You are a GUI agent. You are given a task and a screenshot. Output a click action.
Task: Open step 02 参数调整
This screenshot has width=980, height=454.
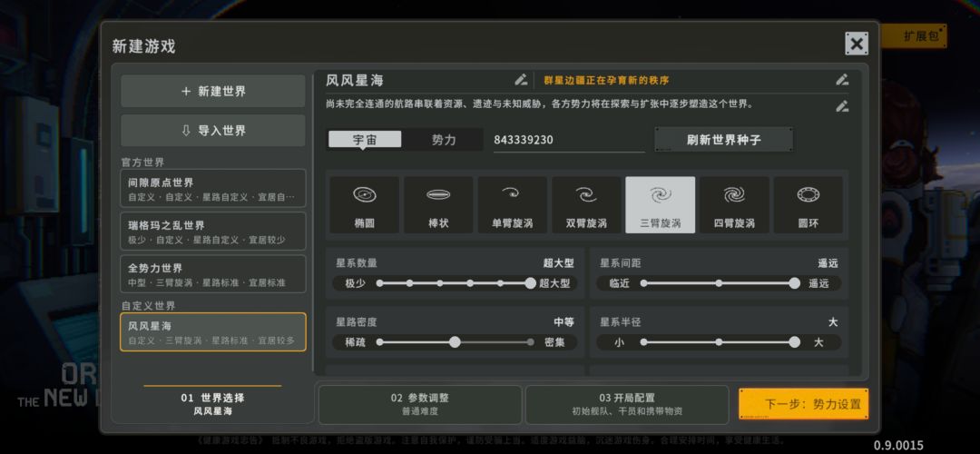click(x=420, y=404)
